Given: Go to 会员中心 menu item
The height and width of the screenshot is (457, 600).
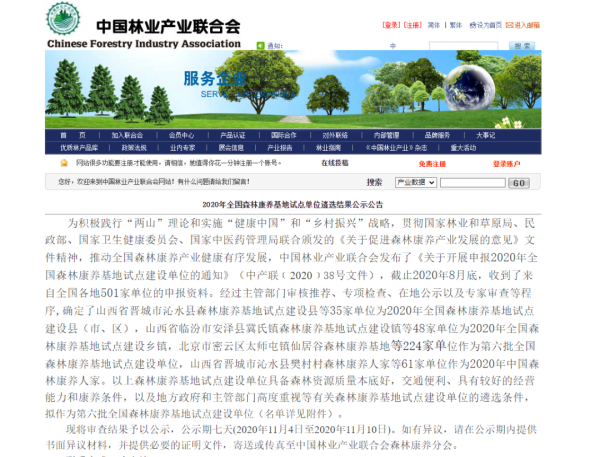Looking at the screenshot, I should (x=182, y=135).
